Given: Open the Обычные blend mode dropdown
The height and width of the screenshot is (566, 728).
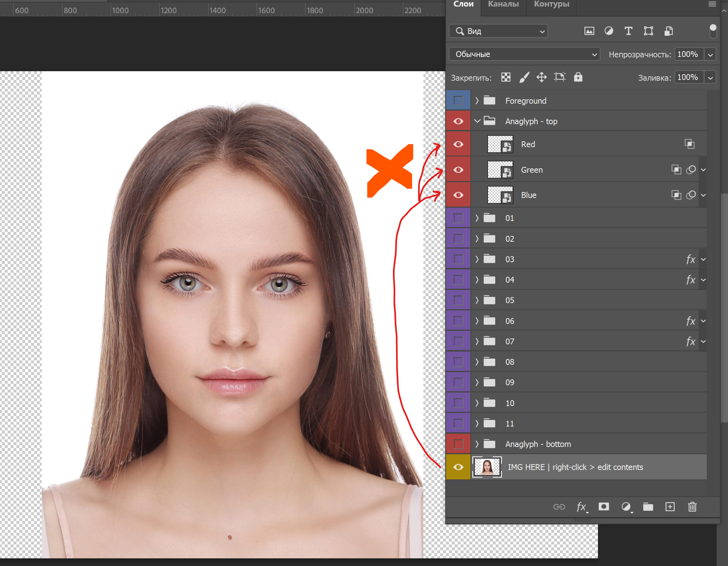Looking at the screenshot, I should pyautogui.click(x=524, y=54).
